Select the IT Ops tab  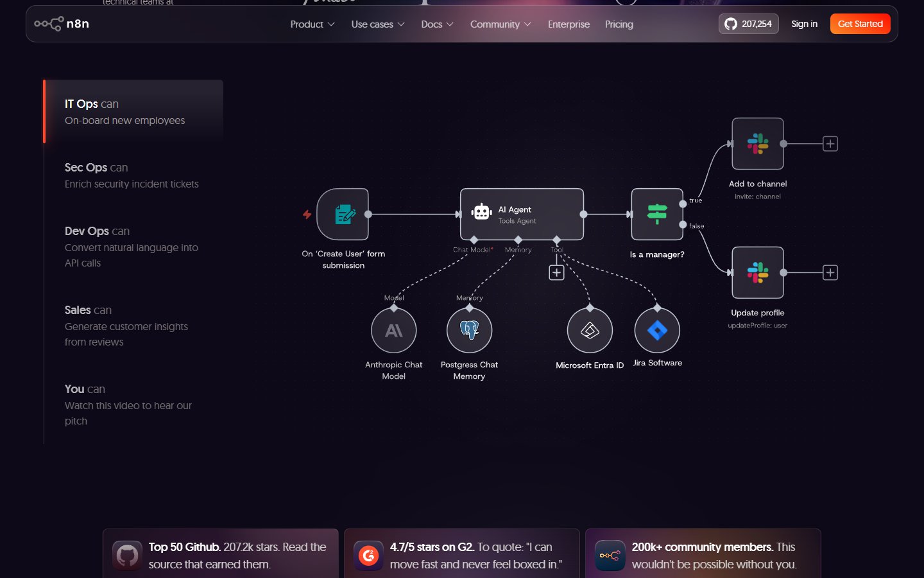[x=133, y=112]
